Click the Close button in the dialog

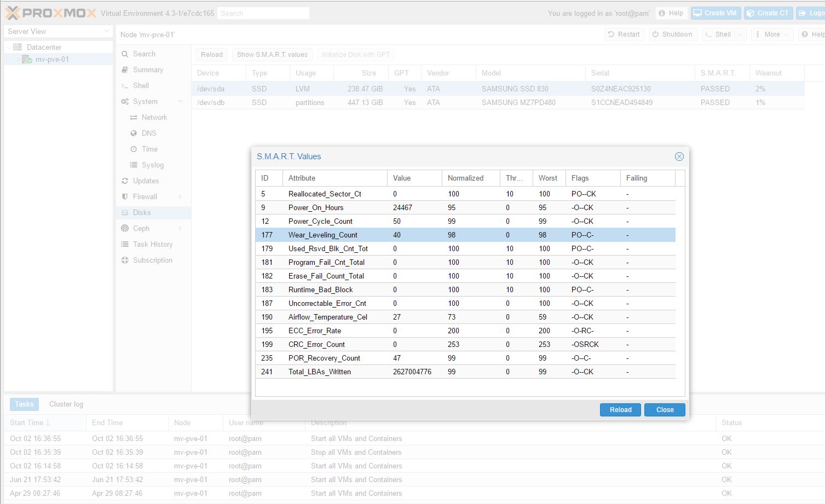[x=665, y=410]
